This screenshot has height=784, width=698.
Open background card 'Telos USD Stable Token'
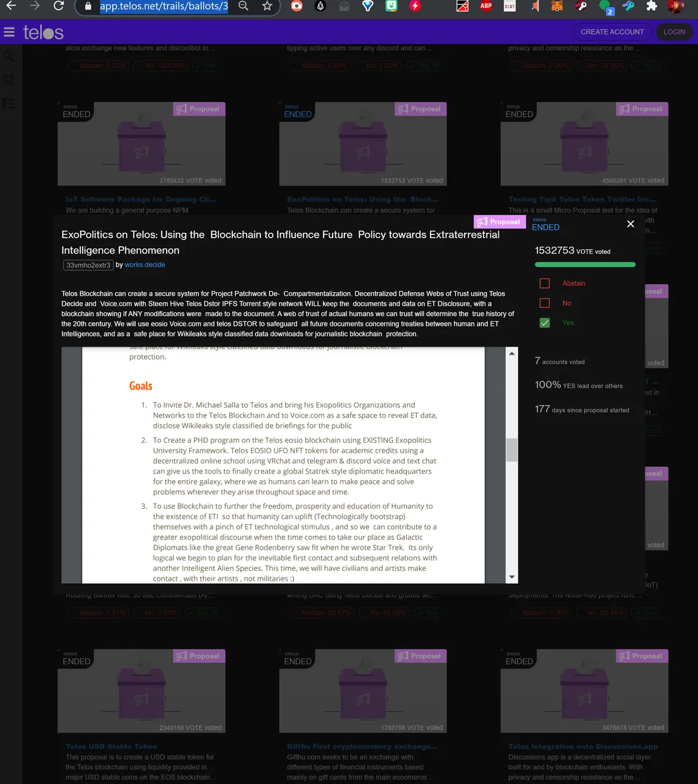coord(111,746)
